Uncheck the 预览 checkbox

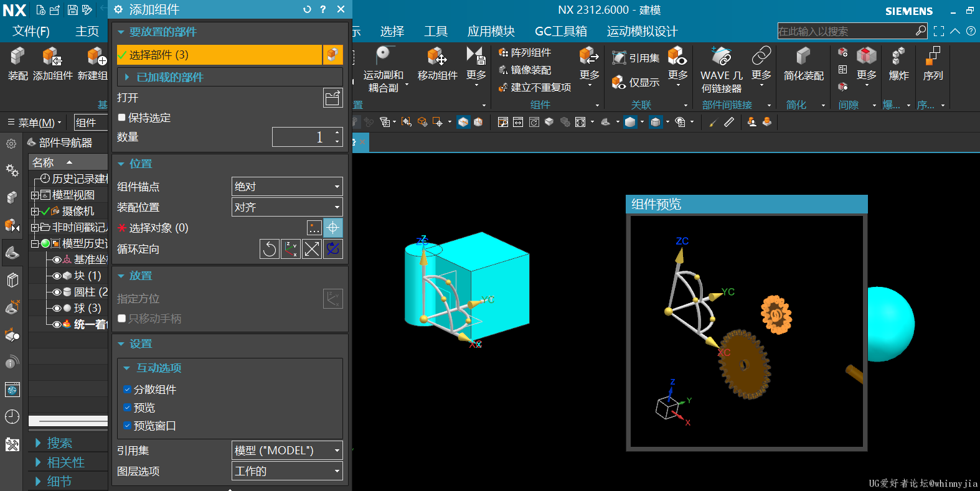tap(127, 408)
